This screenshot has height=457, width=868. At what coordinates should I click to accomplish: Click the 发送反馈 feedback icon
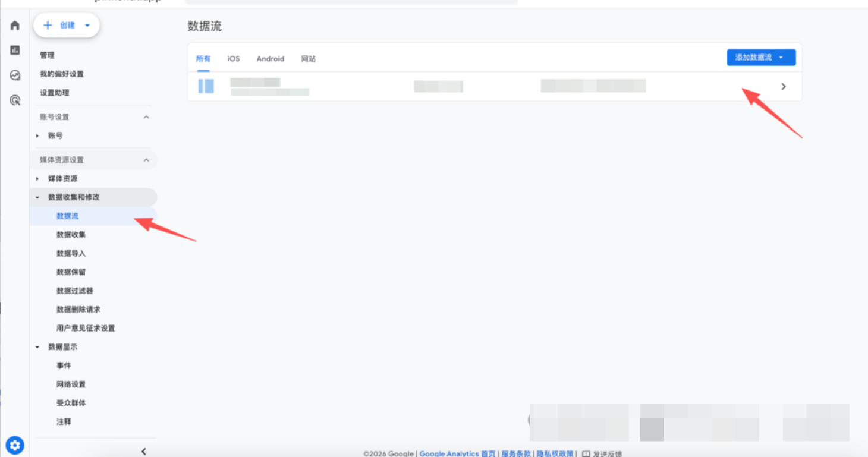point(586,453)
